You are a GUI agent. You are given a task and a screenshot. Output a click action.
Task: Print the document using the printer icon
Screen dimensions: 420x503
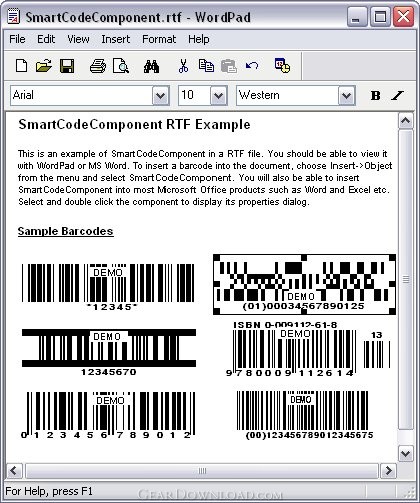tap(98, 66)
